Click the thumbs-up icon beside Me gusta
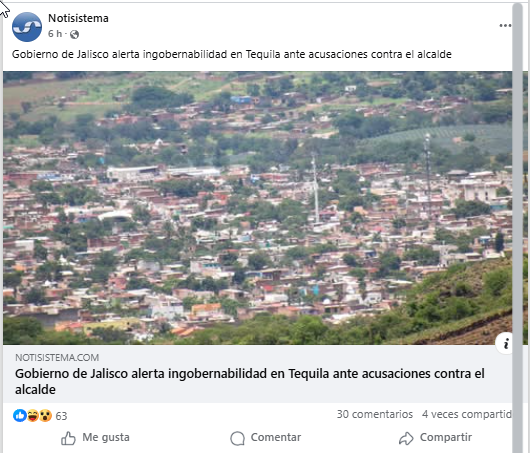This screenshot has height=453, width=530. click(x=68, y=438)
